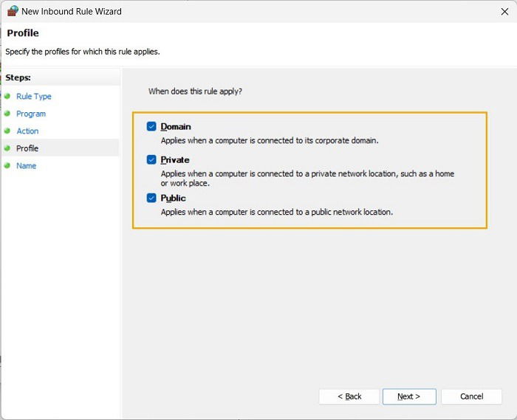Disable the Public profile checkbox
The width and height of the screenshot is (517, 420).
click(x=151, y=198)
